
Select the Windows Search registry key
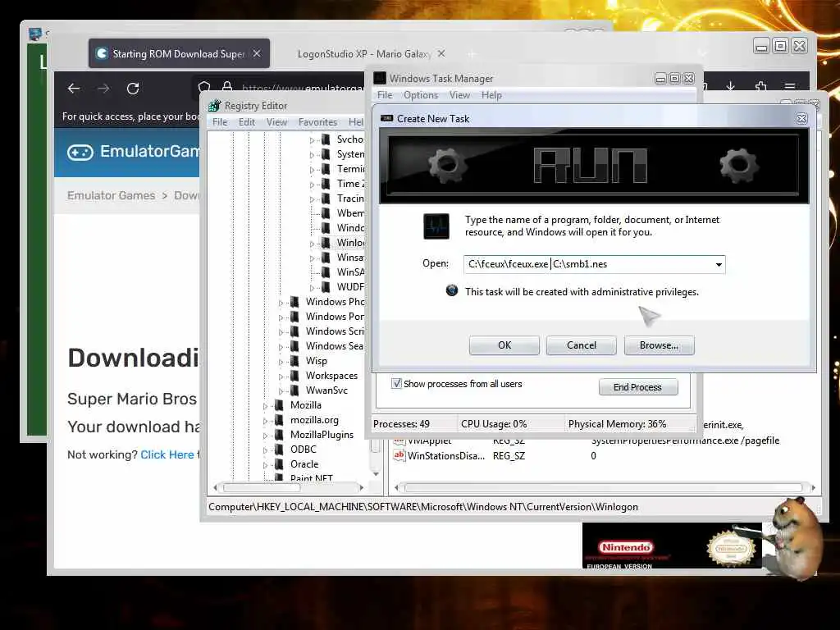click(x=335, y=346)
